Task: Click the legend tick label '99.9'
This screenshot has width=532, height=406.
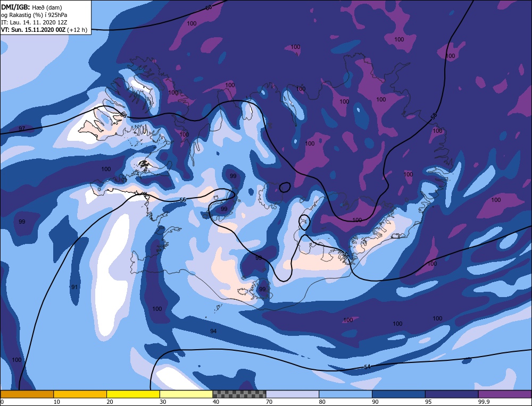Action: click(x=484, y=402)
